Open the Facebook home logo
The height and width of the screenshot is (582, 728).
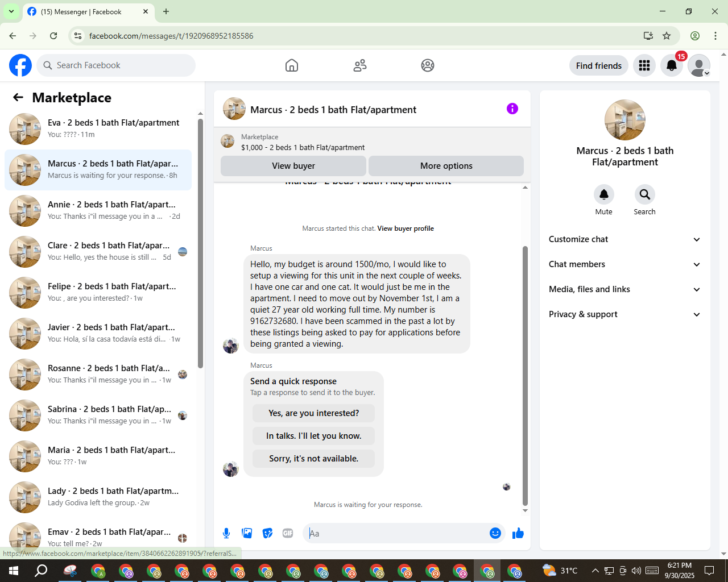point(20,65)
